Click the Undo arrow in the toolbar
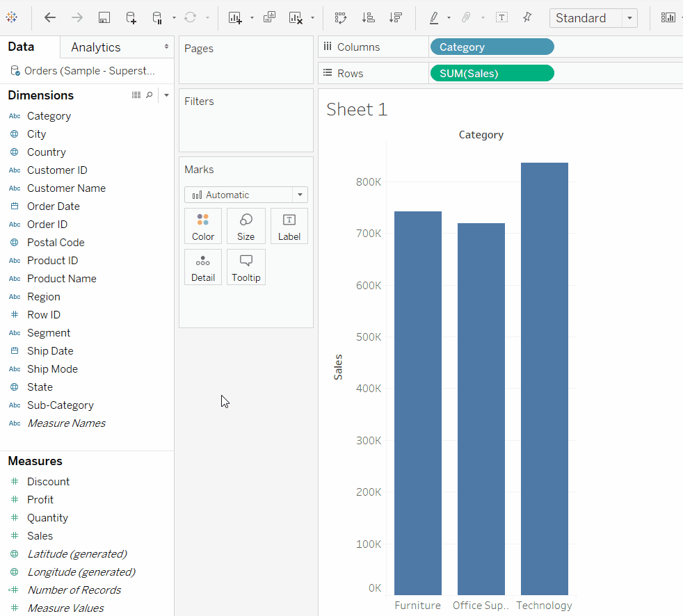This screenshot has height=616, width=683. point(49,17)
